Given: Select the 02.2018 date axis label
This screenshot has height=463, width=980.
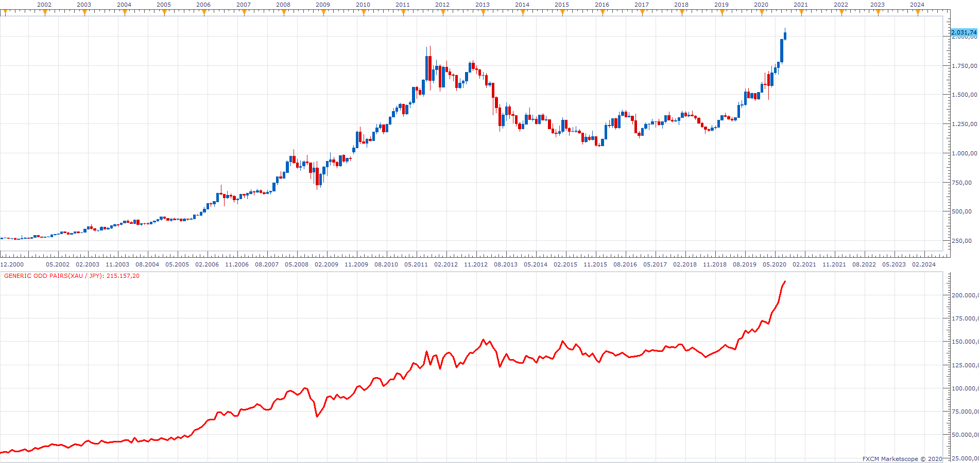Looking at the screenshot, I should [x=685, y=264].
